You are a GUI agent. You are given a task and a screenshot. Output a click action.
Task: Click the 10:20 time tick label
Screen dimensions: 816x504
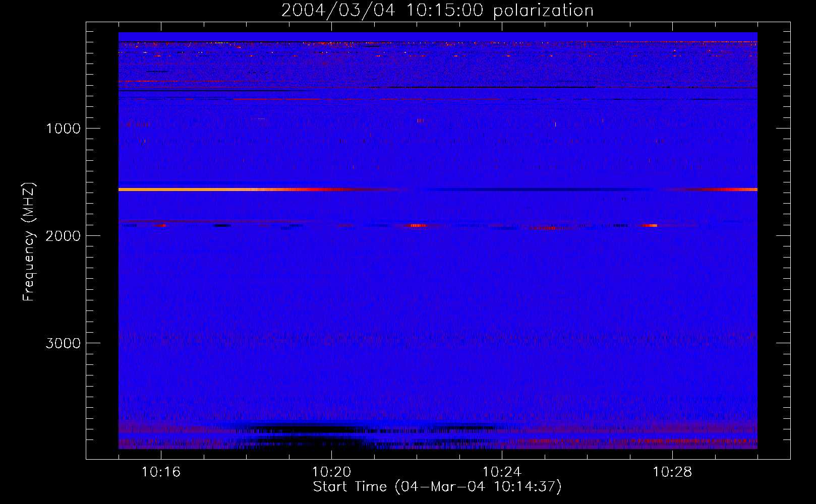(331, 472)
